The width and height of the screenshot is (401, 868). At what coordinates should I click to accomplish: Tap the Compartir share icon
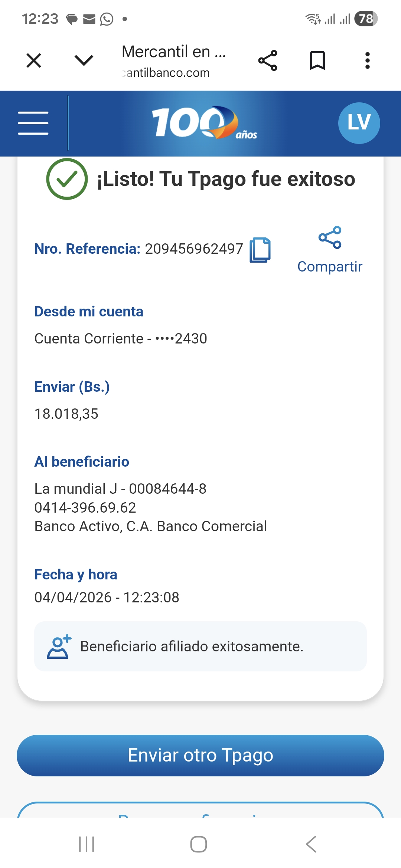click(330, 237)
